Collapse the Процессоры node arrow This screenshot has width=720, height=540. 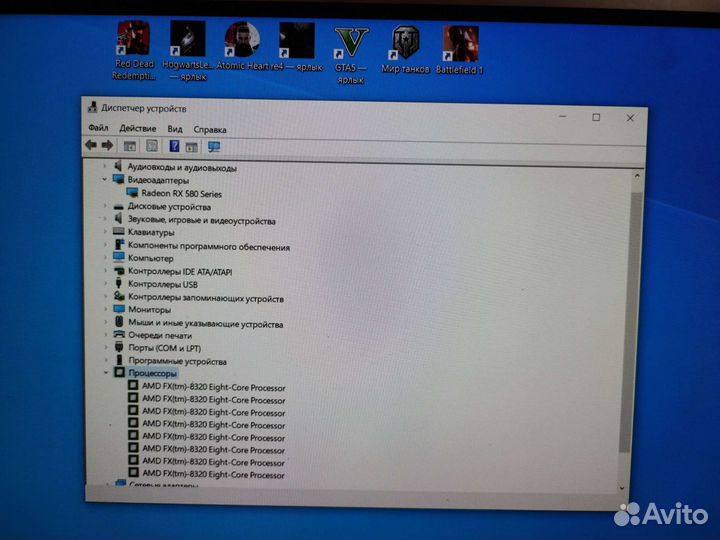pyautogui.click(x=106, y=372)
